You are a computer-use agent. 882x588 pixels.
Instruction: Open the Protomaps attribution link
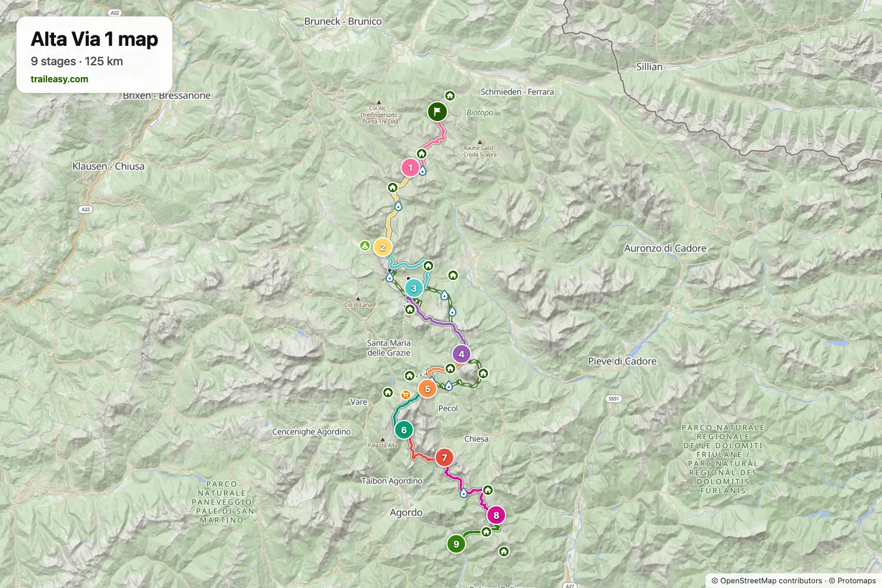(x=857, y=581)
